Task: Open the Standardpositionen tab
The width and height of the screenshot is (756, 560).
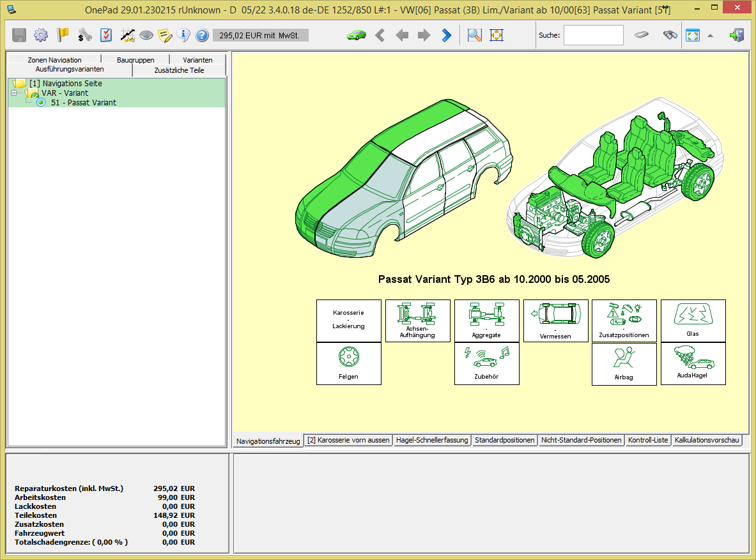Action: coord(504,440)
